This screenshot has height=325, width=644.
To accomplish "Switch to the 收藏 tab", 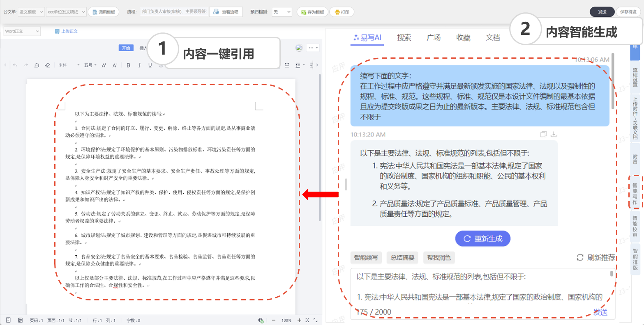I will point(463,37).
